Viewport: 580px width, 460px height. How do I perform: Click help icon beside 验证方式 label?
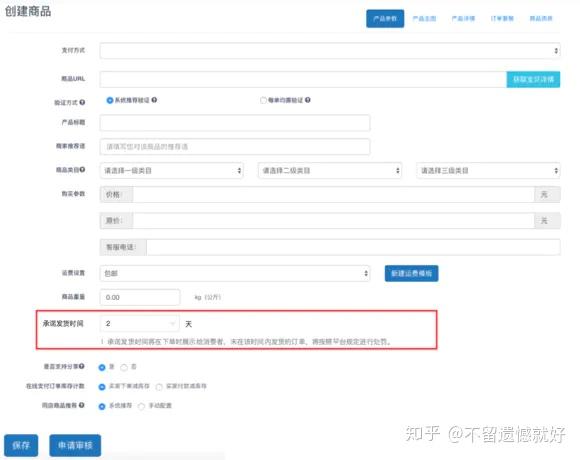tap(82, 102)
